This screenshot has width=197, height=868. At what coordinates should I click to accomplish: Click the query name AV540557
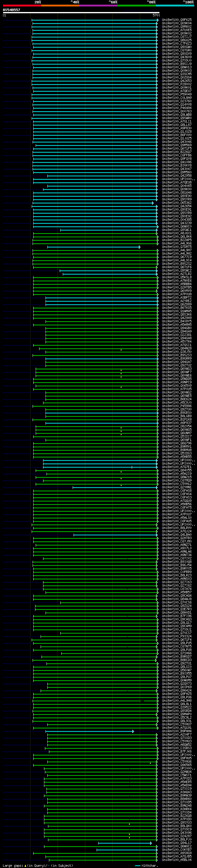coord(11,10)
